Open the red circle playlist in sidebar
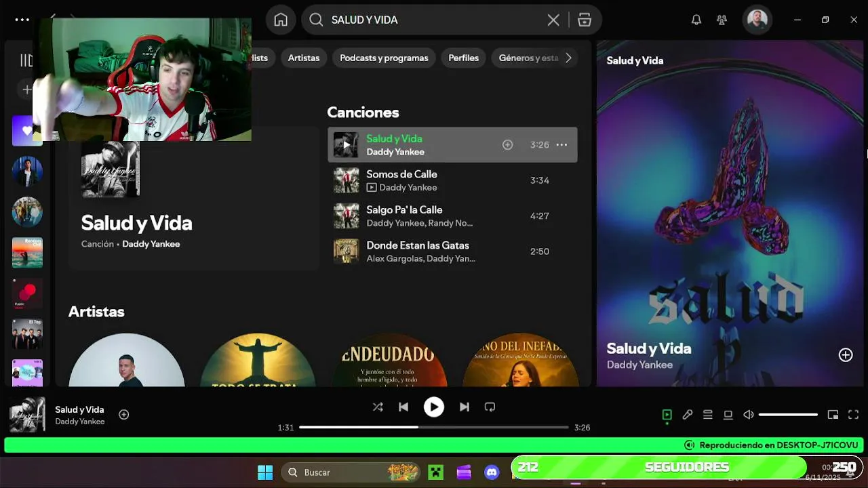This screenshot has width=868, height=488. tap(27, 293)
